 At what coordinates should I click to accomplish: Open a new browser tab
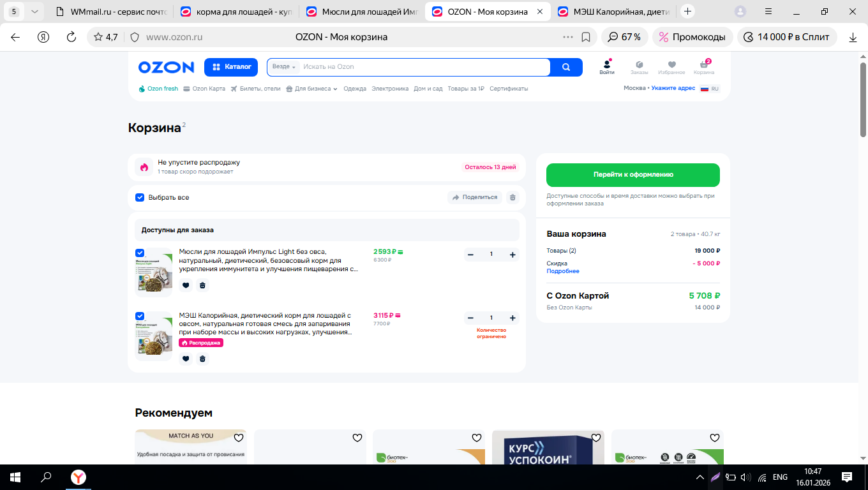tap(687, 11)
